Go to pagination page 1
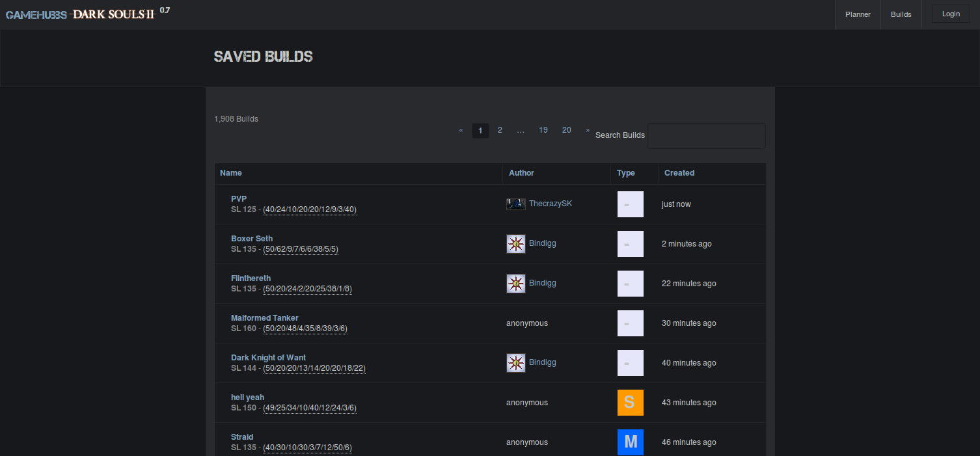980x456 pixels. click(x=480, y=131)
